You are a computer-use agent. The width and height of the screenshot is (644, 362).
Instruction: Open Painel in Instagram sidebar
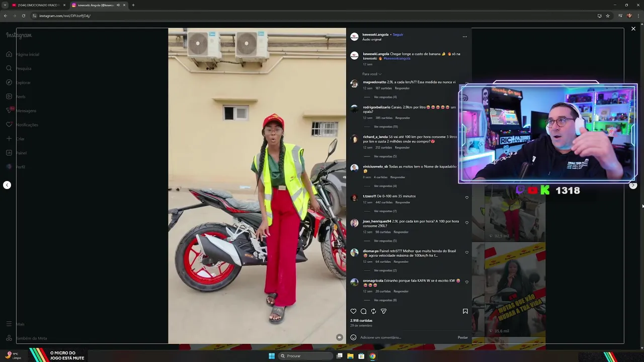[x=16, y=153]
